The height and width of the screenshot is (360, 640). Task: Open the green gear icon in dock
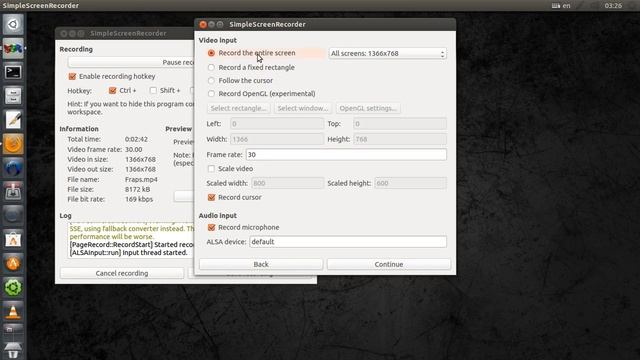(x=13, y=287)
